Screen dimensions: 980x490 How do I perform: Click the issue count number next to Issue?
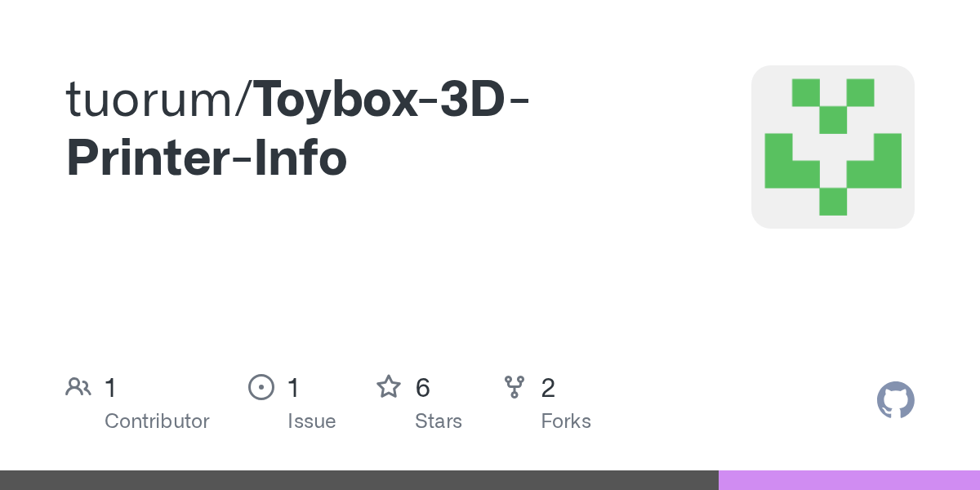(x=293, y=388)
